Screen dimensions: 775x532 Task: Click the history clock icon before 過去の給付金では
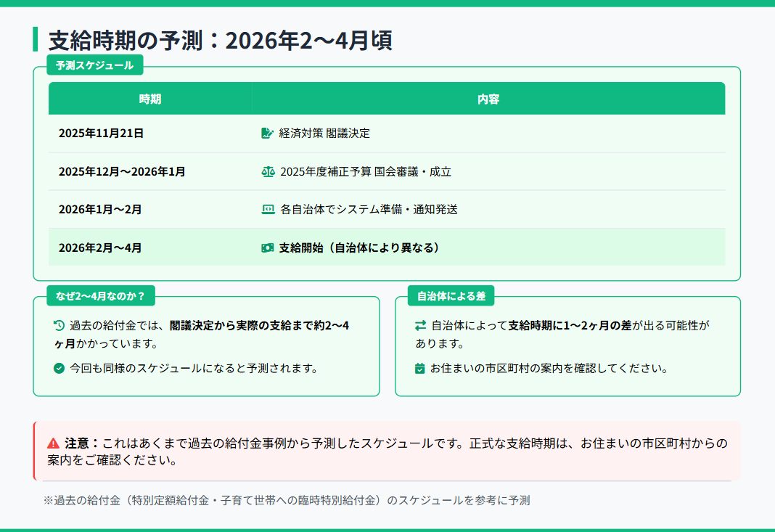point(60,326)
